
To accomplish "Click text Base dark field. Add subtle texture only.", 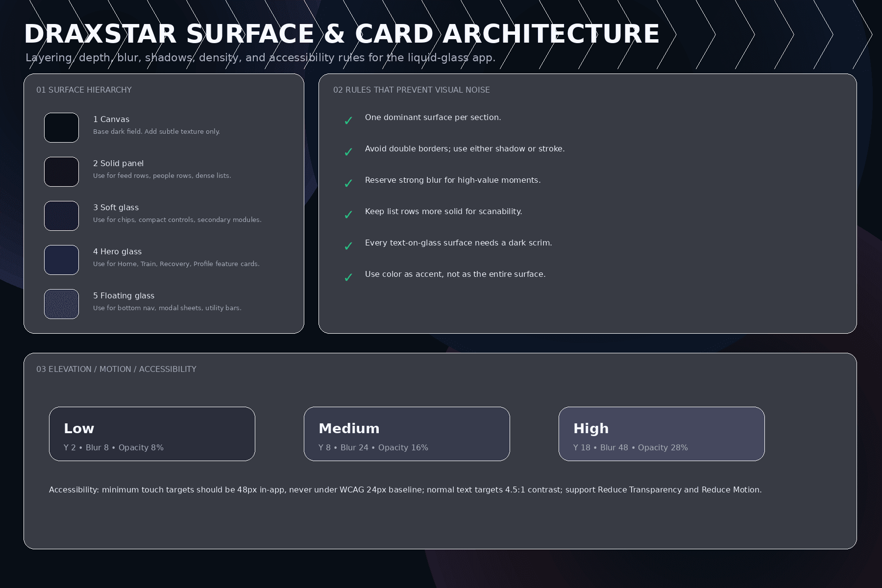I will tap(156, 132).
